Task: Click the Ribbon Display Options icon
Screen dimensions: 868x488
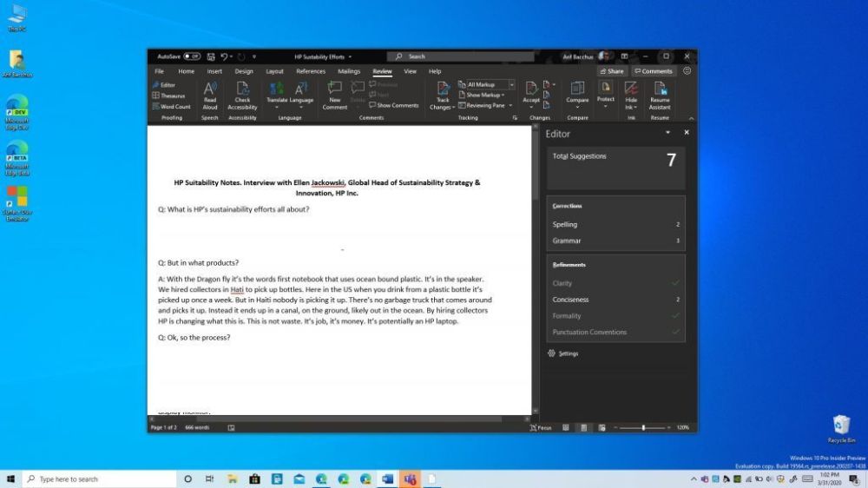Action: pyautogui.click(x=624, y=56)
